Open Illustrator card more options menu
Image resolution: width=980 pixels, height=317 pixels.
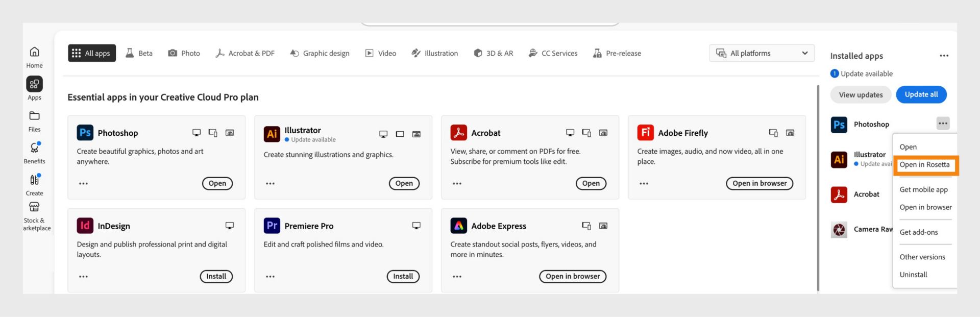pos(270,183)
